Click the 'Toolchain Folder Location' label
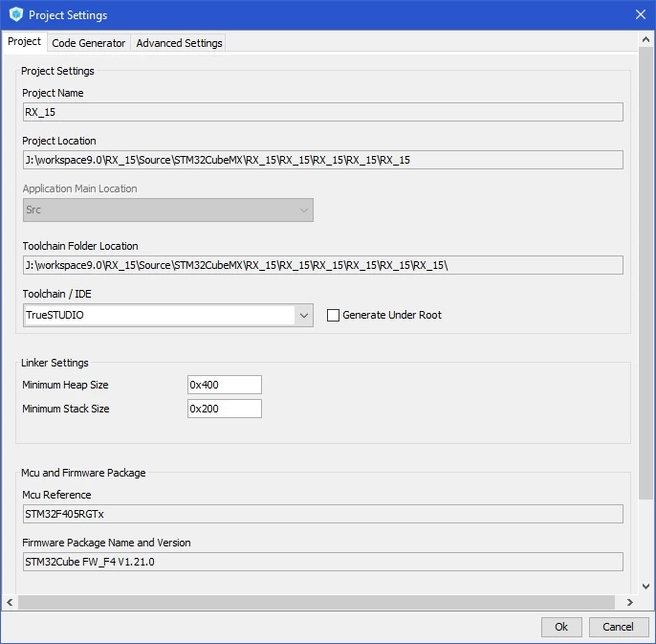 (80, 246)
